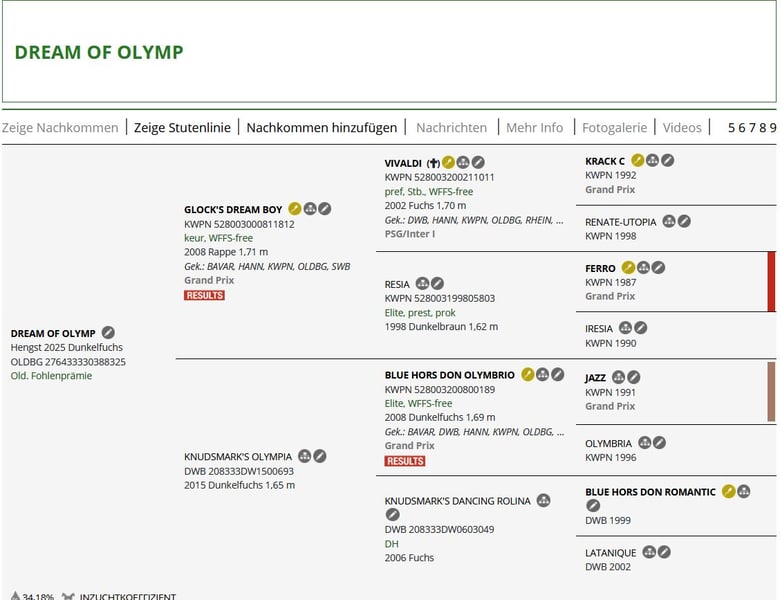
Task: Open Nachrichten tab
Action: [x=452, y=128]
